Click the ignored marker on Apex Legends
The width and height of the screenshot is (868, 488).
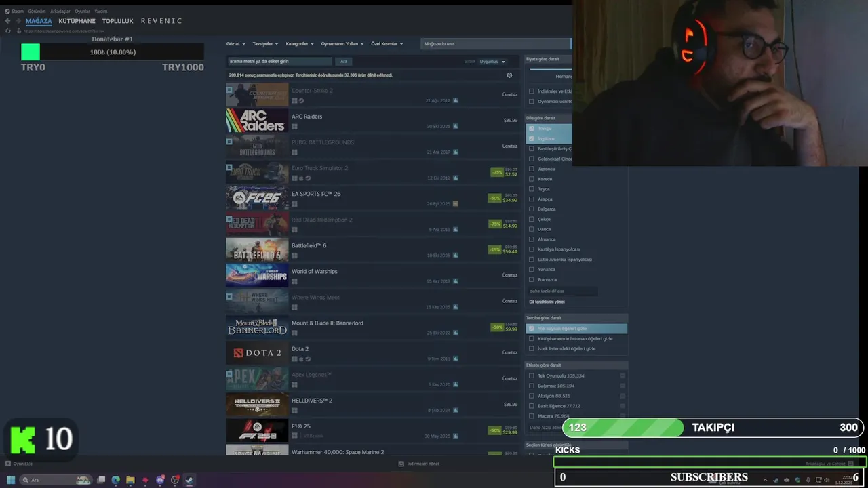click(x=229, y=373)
